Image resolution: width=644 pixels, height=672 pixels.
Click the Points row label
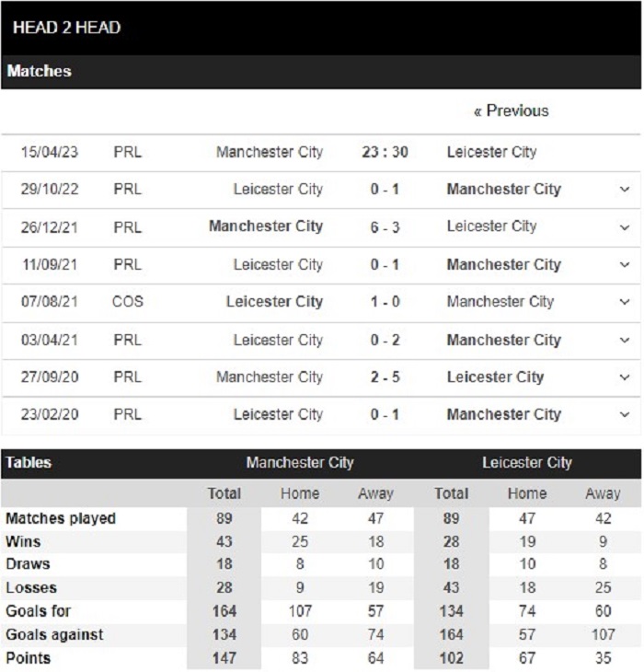29,658
